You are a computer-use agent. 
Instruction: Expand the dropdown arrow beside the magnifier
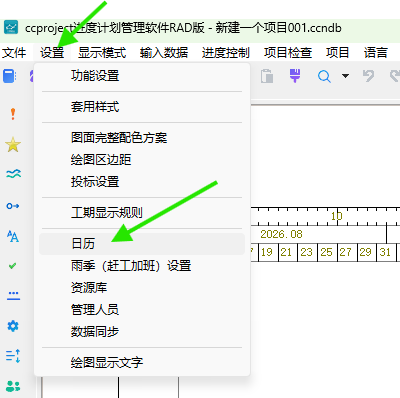point(346,76)
